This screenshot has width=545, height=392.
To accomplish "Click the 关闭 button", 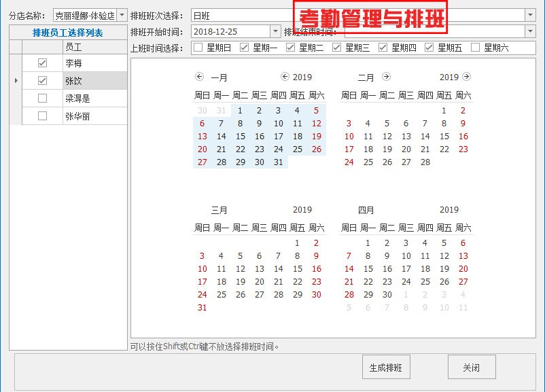I will coord(471,366).
